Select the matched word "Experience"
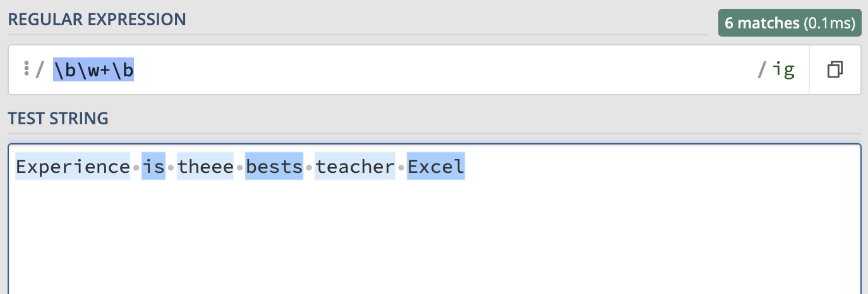 point(73,167)
